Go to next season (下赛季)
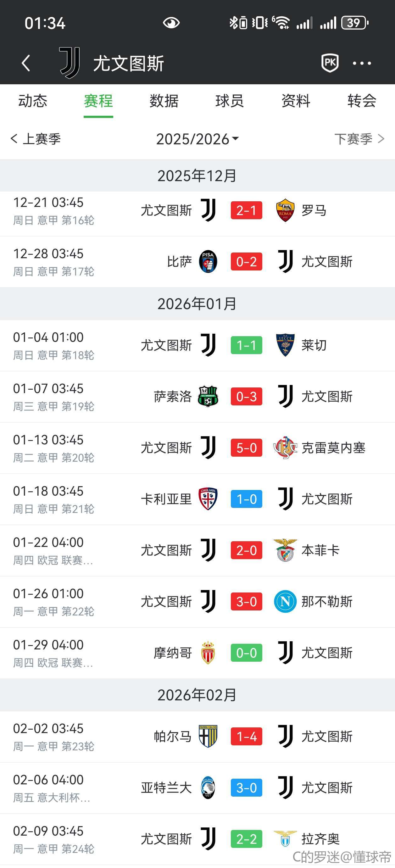Viewport: 395px width, 868px height. point(359,139)
